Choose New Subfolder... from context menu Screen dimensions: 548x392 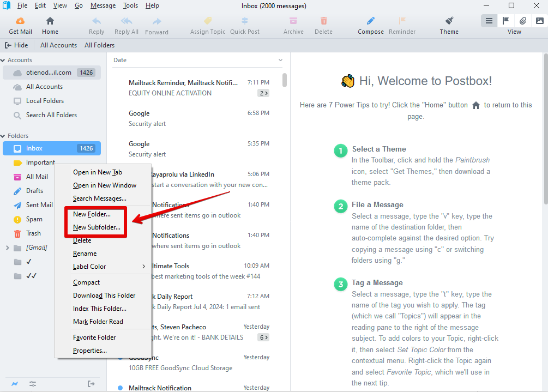pos(97,227)
